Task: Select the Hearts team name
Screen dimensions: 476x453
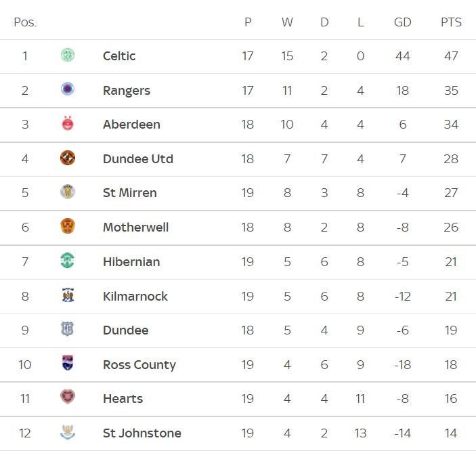Action: 123,399
